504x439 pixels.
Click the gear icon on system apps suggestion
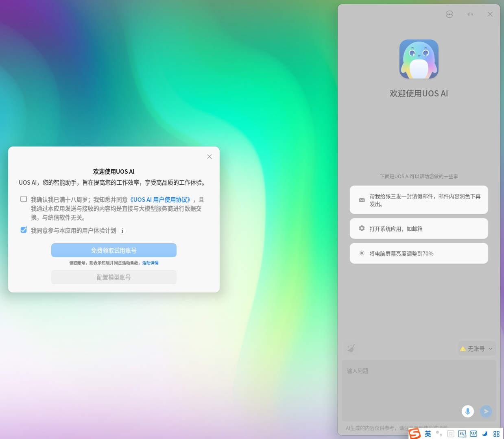click(x=362, y=229)
